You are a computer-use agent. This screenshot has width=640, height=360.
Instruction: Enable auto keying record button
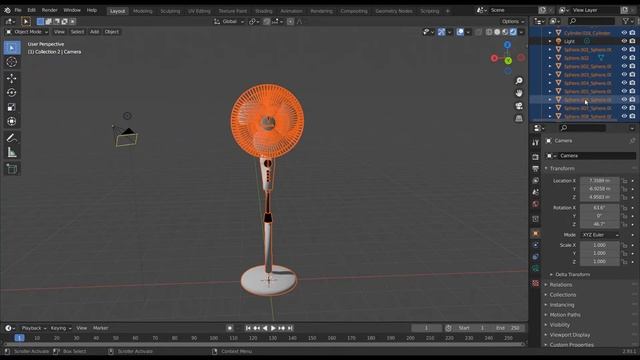pyautogui.click(x=230, y=328)
